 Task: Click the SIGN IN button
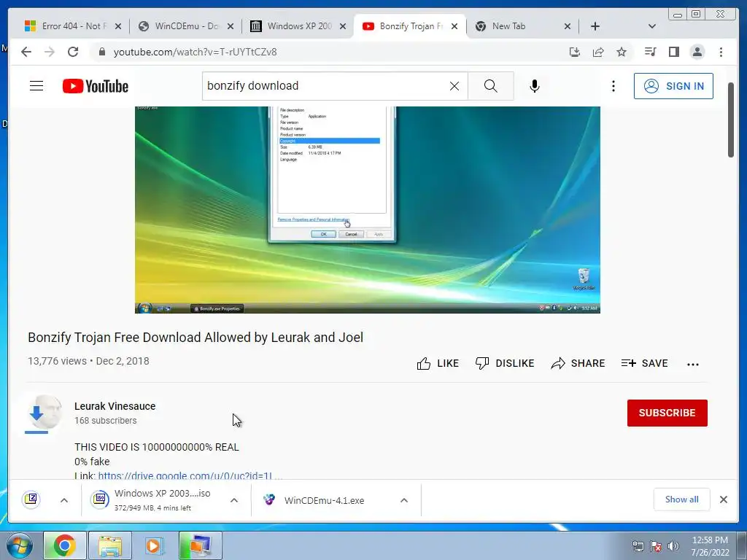click(x=673, y=86)
